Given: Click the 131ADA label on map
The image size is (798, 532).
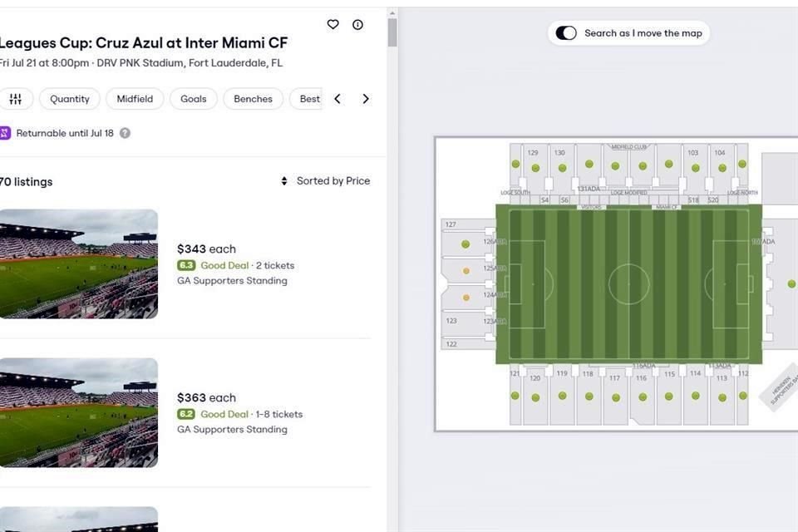Looking at the screenshot, I should [x=589, y=189].
